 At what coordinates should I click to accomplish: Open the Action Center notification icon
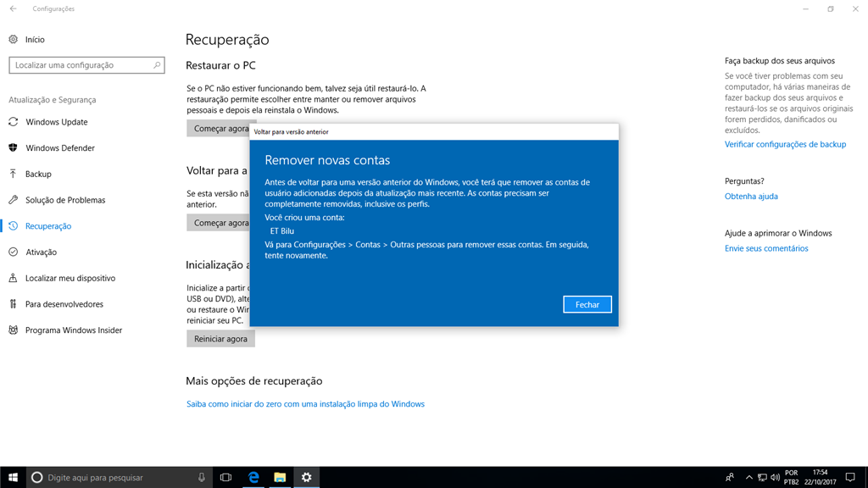tap(850, 478)
